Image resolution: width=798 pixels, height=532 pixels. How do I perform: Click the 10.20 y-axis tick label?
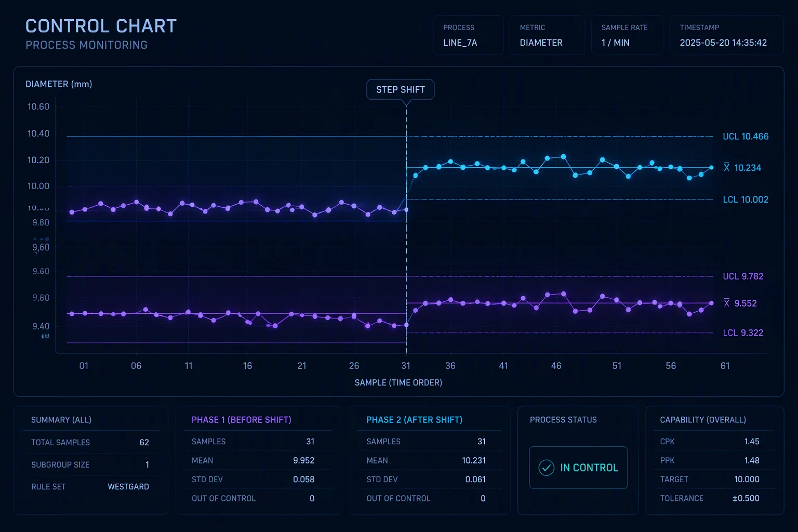(38, 160)
